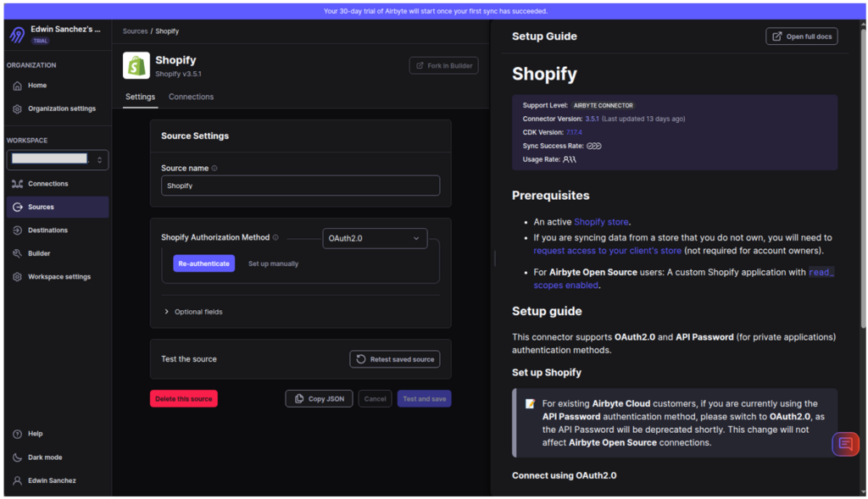Click Test and save button
The image size is (868, 499).
click(424, 399)
